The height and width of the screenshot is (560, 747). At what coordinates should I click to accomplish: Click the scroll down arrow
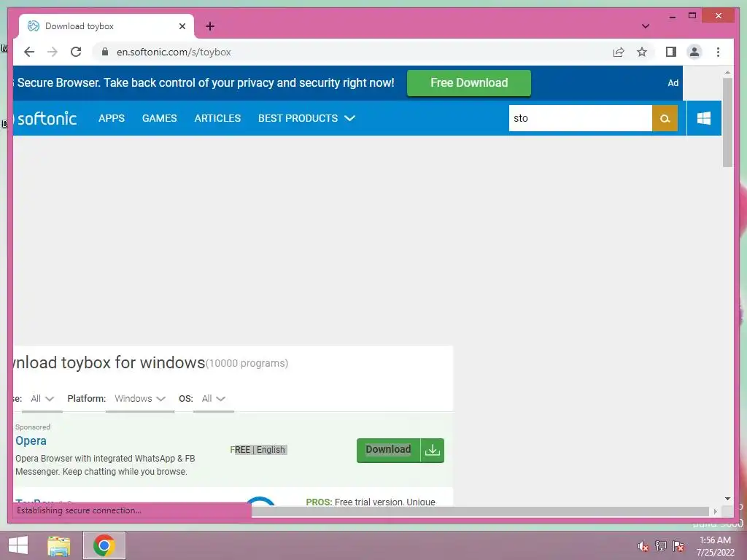click(x=727, y=499)
